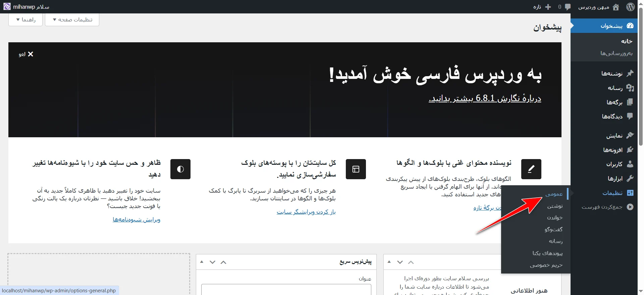Image resolution: width=644 pixels, height=295 pixels.
Task: Select the تنظیمات menu label in the sidebar
Action: pos(612,193)
